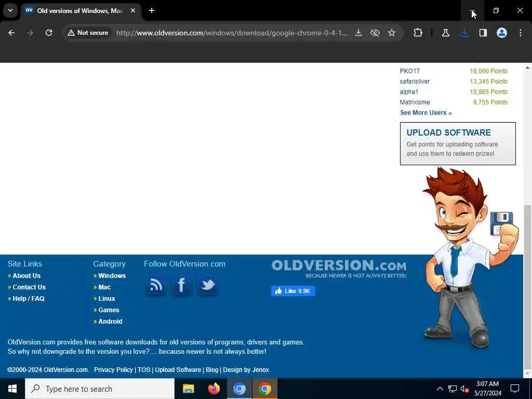The image size is (532, 399).
Task: Open Contact Us link
Action: pyautogui.click(x=29, y=287)
